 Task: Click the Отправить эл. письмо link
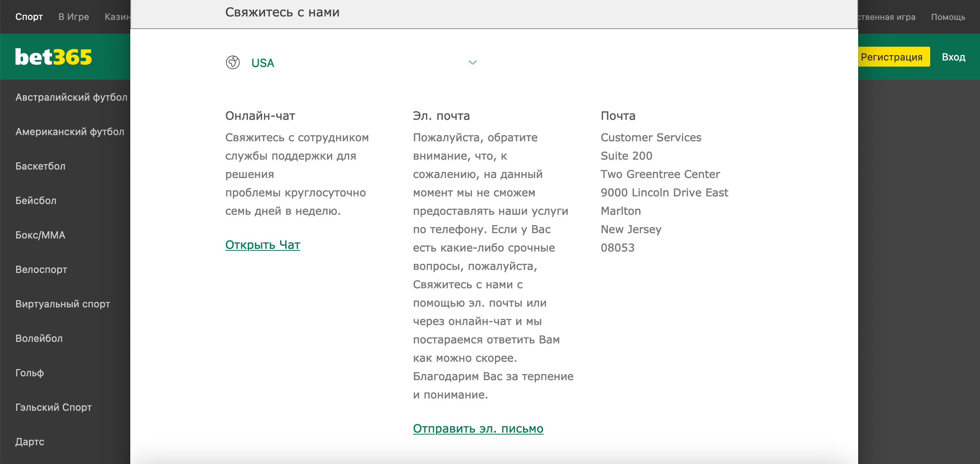tap(478, 428)
